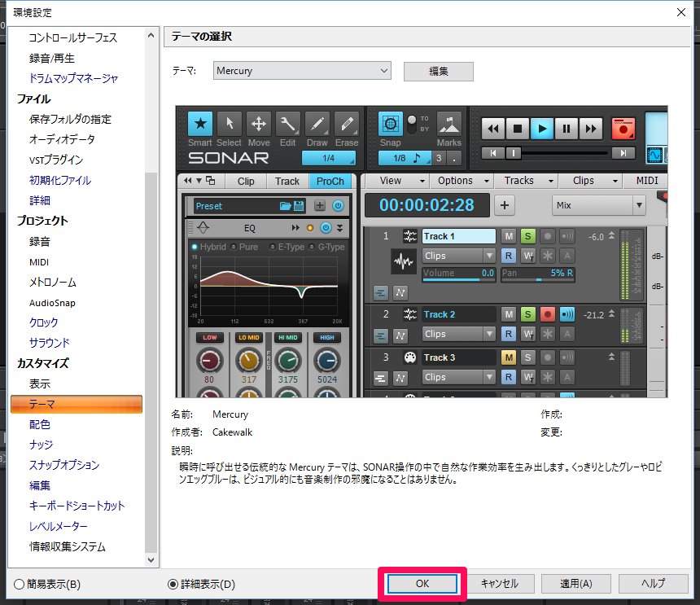Open the Clips dropdown on Track 3
Viewport: 700px width, 605px height.
(458, 377)
